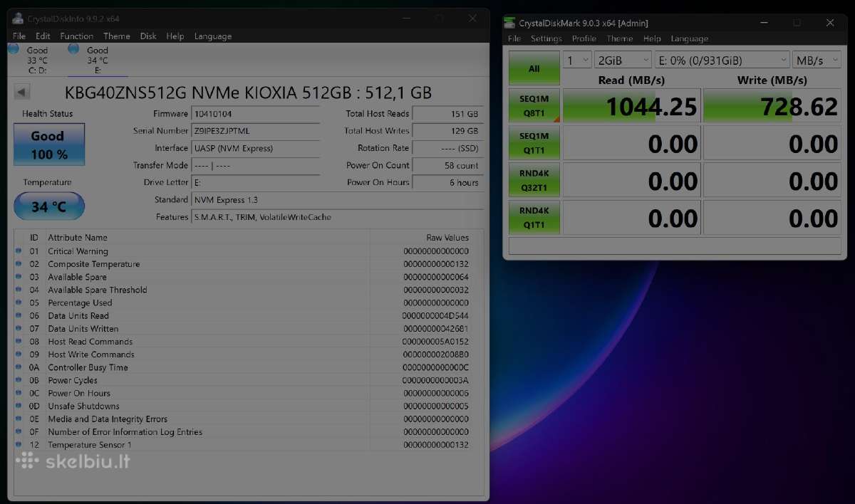855x504 pixels.
Task: Click the Attribute Name column header
Action: (78, 237)
